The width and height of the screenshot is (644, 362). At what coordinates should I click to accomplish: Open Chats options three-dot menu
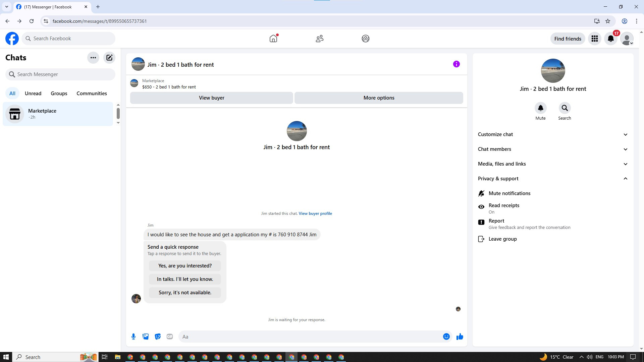pyautogui.click(x=93, y=58)
